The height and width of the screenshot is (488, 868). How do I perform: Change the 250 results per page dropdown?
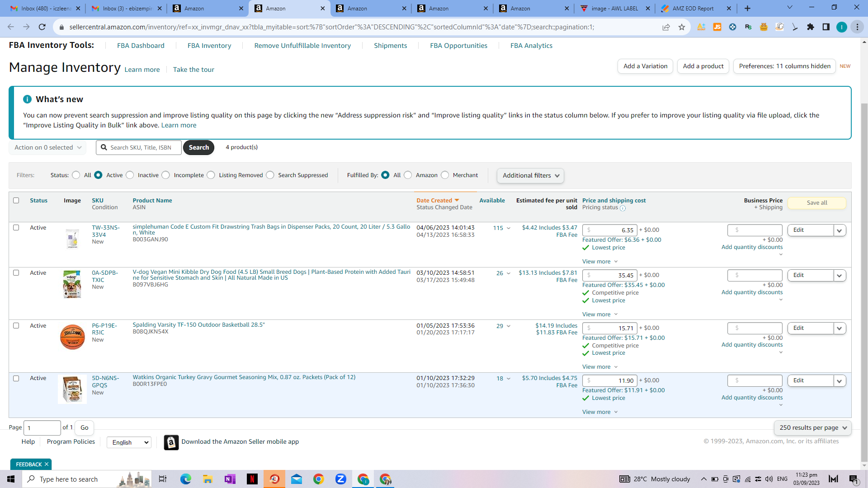(813, 427)
